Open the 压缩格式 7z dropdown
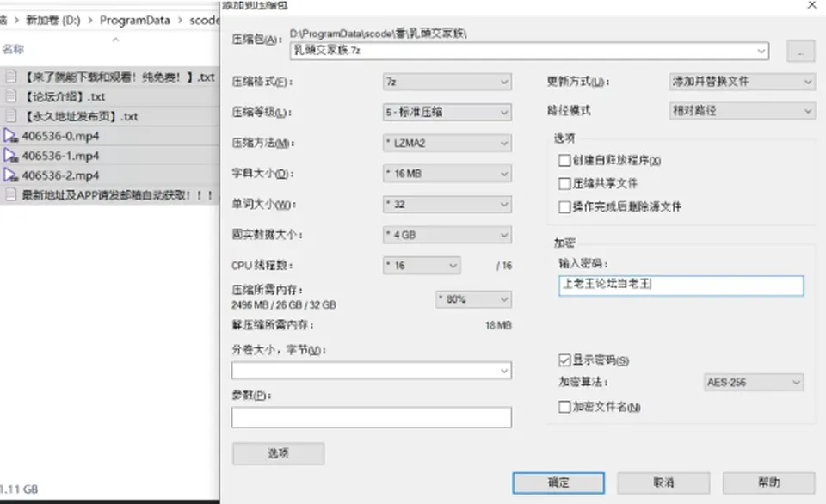This screenshot has width=826, height=504. (x=447, y=82)
